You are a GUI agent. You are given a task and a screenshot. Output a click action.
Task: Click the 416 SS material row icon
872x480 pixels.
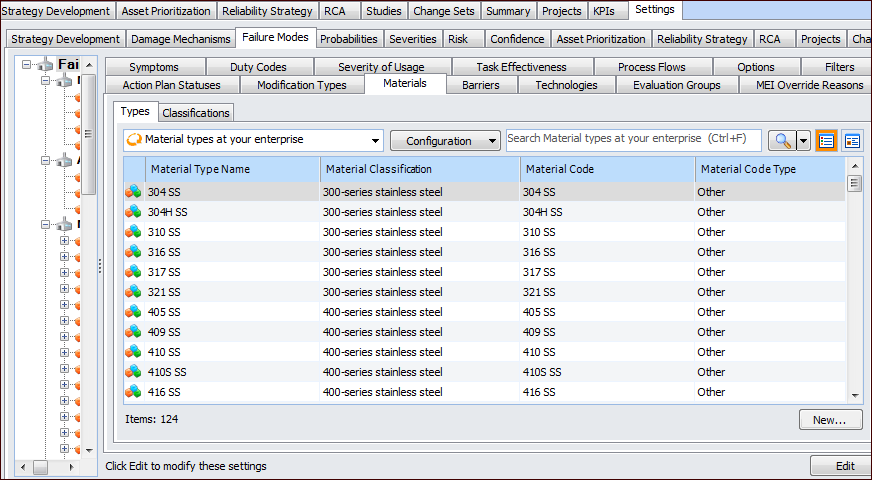tap(133, 392)
